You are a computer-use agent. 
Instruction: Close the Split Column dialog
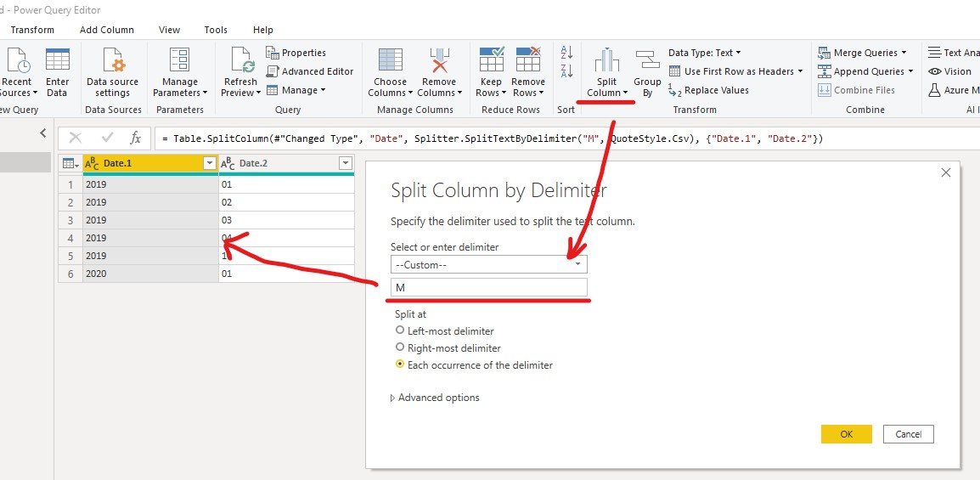point(946,172)
